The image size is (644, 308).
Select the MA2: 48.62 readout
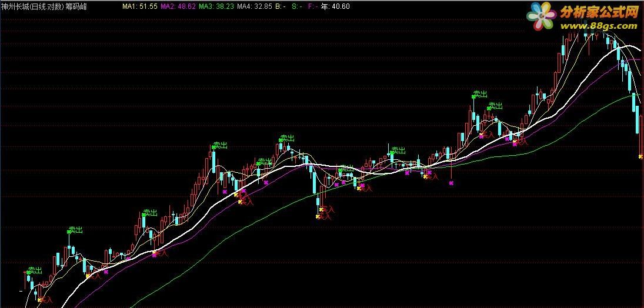[x=178, y=6]
